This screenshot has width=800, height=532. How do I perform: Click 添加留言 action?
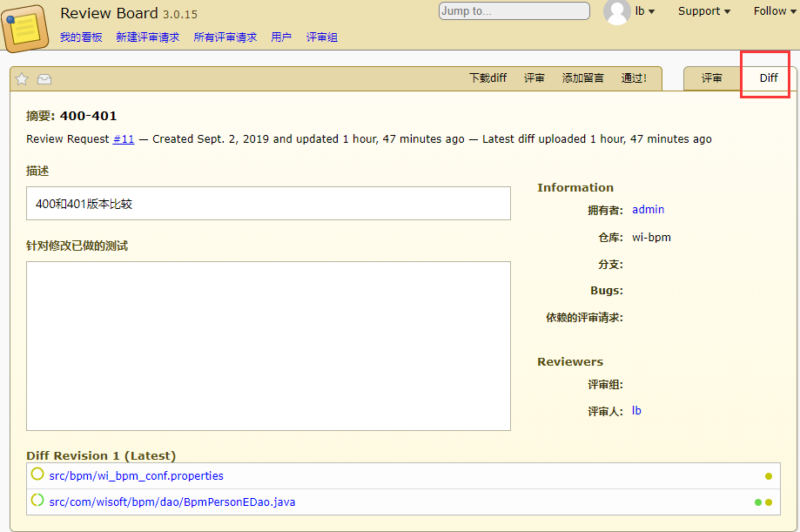pos(582,78)
